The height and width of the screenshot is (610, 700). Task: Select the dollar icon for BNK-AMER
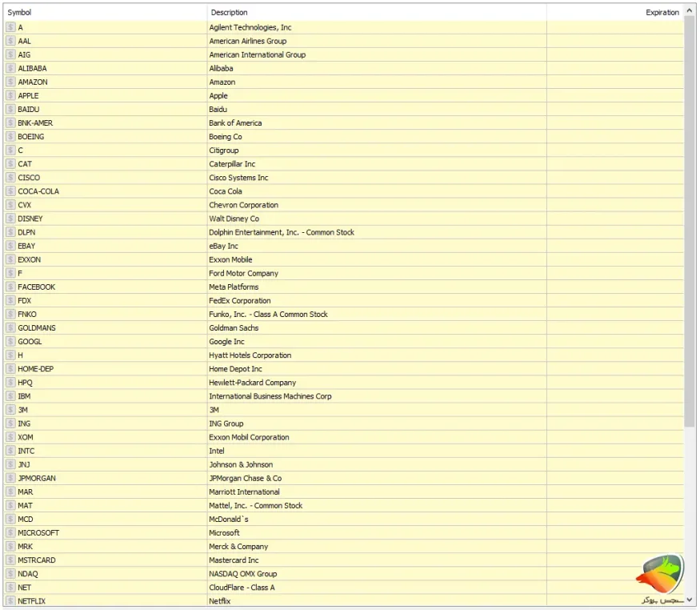[x=10, y=122]
